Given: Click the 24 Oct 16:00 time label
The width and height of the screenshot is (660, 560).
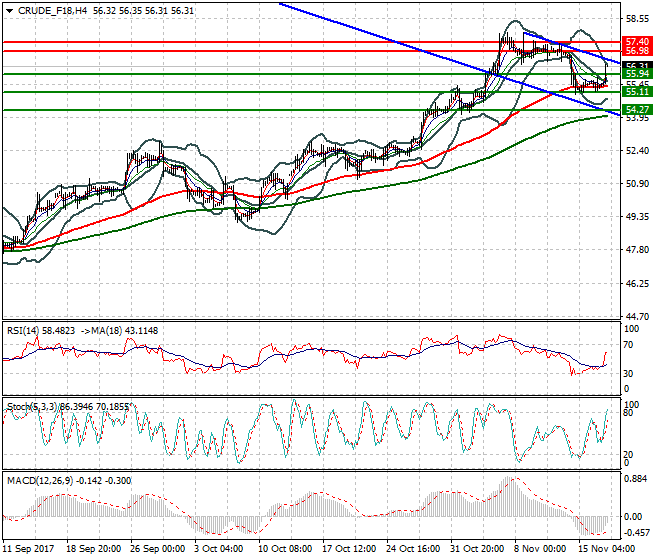Looking at the screenshot, I should [x=413, y=549].
